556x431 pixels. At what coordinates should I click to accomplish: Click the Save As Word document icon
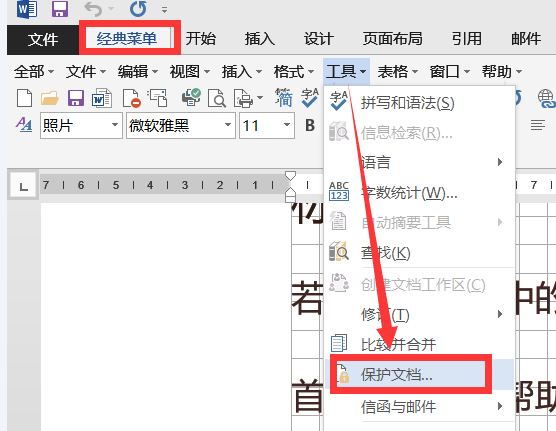(x=102, y=98)
